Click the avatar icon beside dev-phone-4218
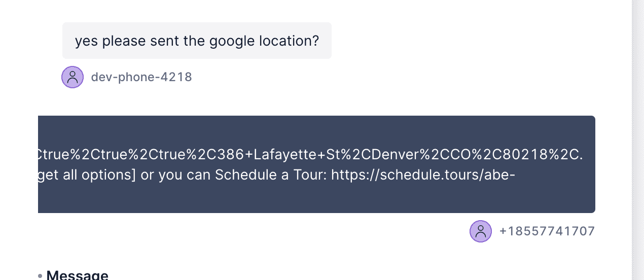Image resolution: width=644 pixels, height=280 pixels. pyautogui.click(x=73, y=77)
